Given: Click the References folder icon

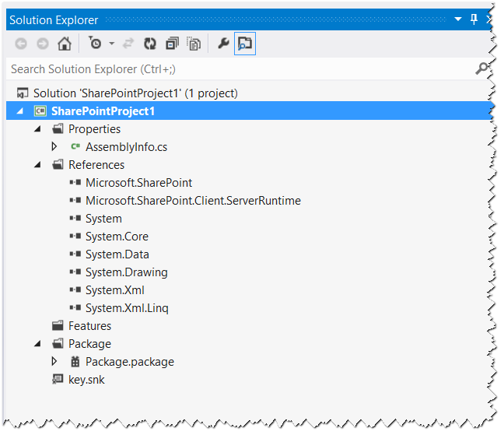Looking at the screenshot, I should pyautogui.click(x=58, y=165).
